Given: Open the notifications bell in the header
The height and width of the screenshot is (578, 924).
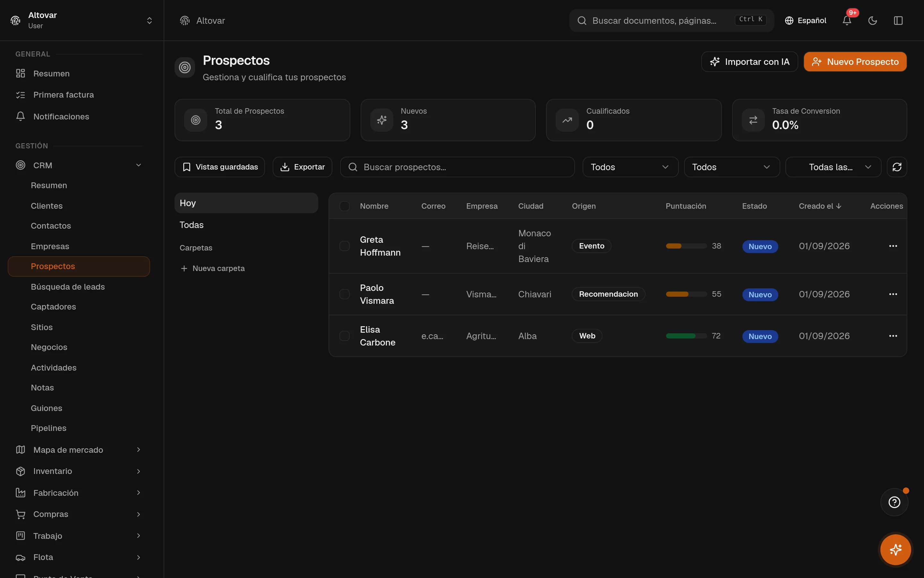Looking at the screenshot, I should [x=846, y=21].
